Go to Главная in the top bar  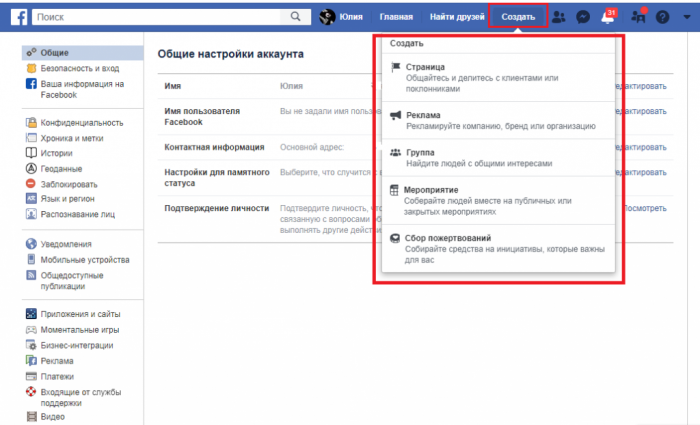tap(395, 18)
